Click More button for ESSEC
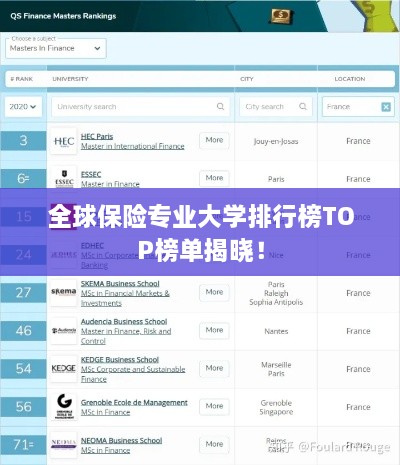Viewport: 400px width, 465px height. (x=214, y=178)
